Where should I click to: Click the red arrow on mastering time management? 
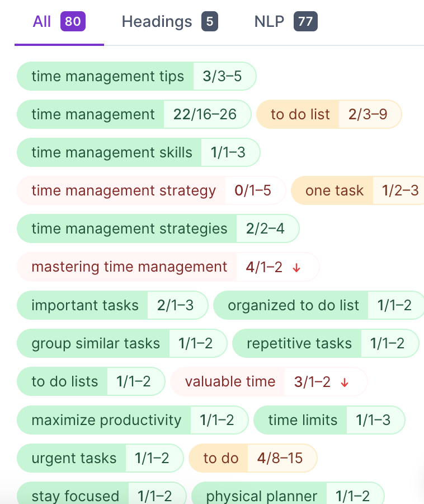tap(297, 268)
